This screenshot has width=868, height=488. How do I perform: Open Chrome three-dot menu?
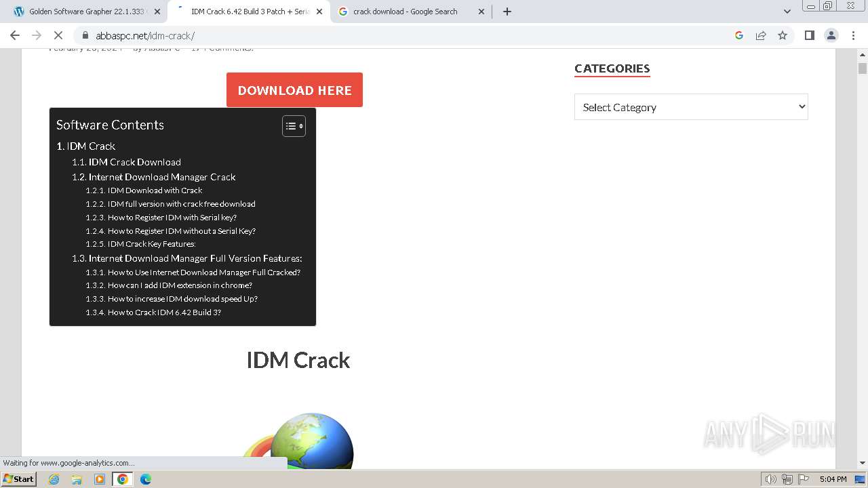pyautogui.click(x=853, y=35)
